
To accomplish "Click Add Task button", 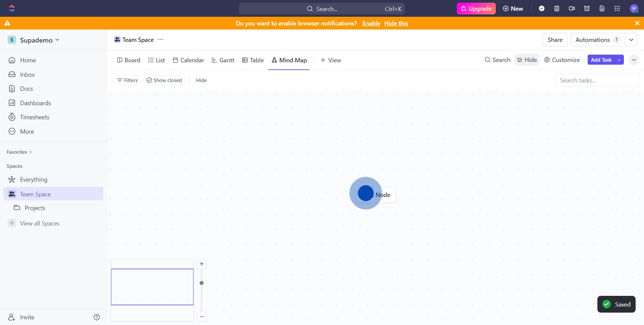I will point(601,60).
